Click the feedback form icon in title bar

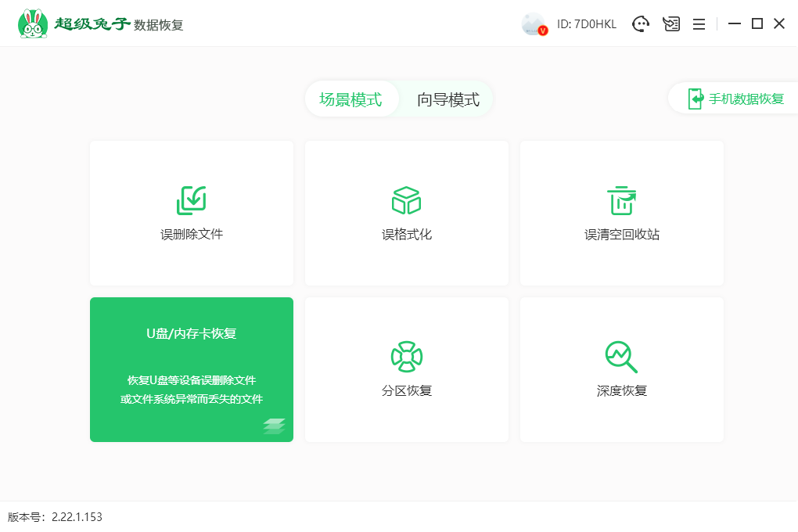click(x=670, y=24)
